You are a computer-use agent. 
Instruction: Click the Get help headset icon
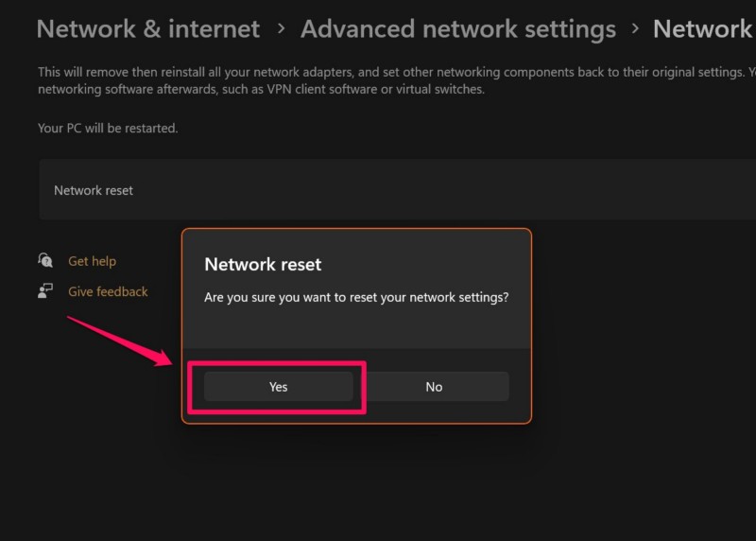coord(45,260)
